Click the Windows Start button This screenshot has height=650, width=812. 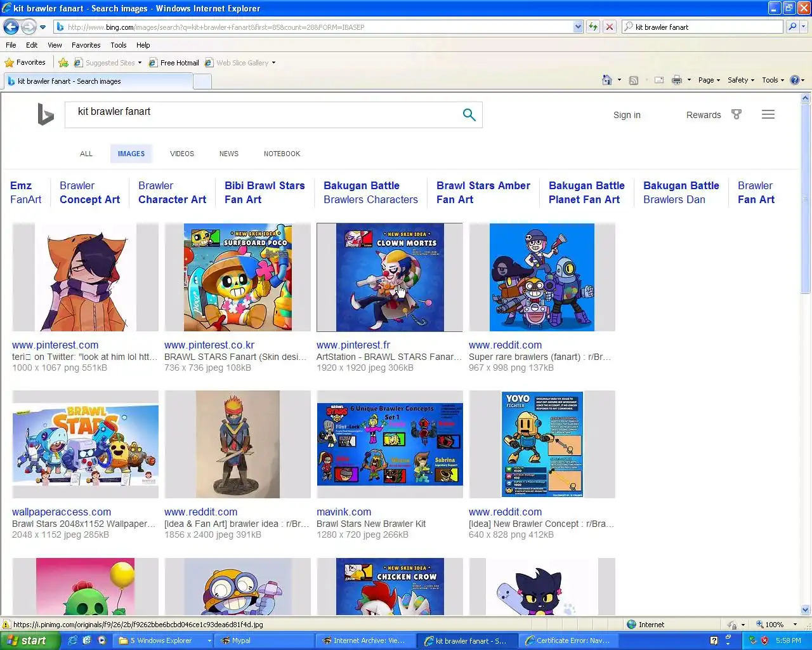(x=30, y=640)
